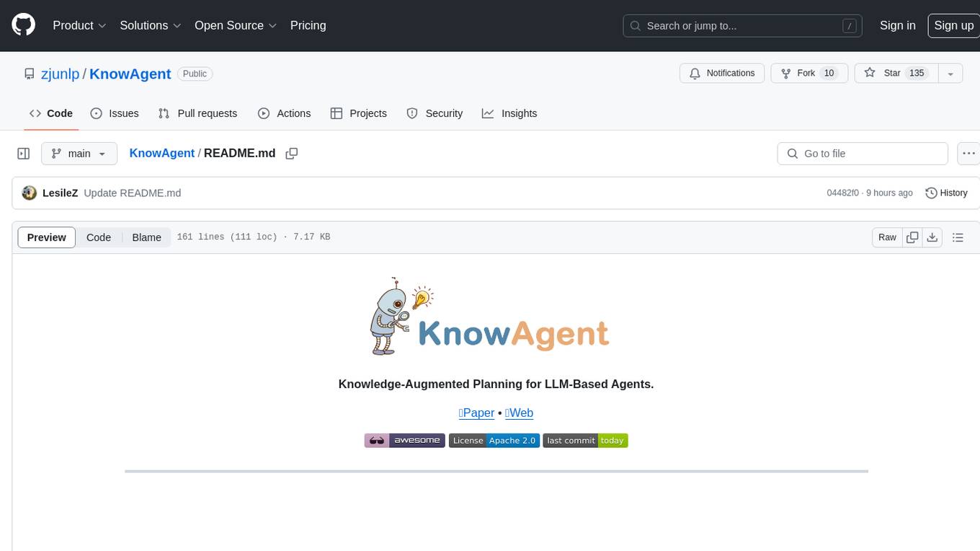Open the Paper link
This screenshot has height=551, width=980.
[x=476, y=413]
